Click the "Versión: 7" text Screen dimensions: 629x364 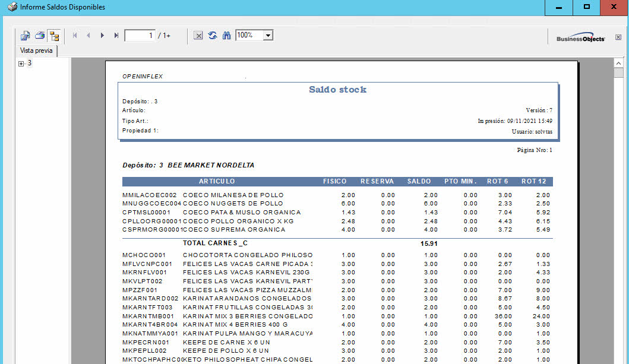click(539, 110)
